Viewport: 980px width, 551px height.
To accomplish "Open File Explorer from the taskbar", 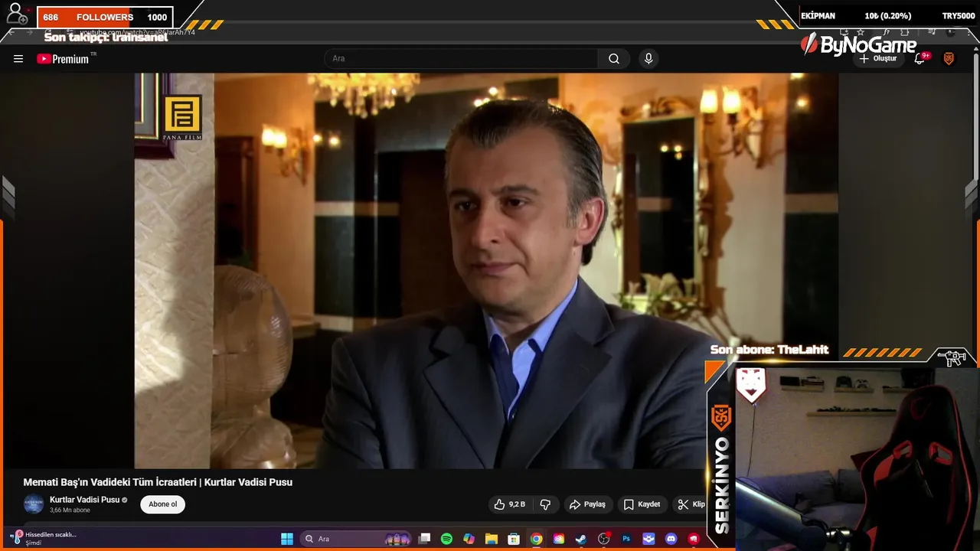I will tap(492, 539).
